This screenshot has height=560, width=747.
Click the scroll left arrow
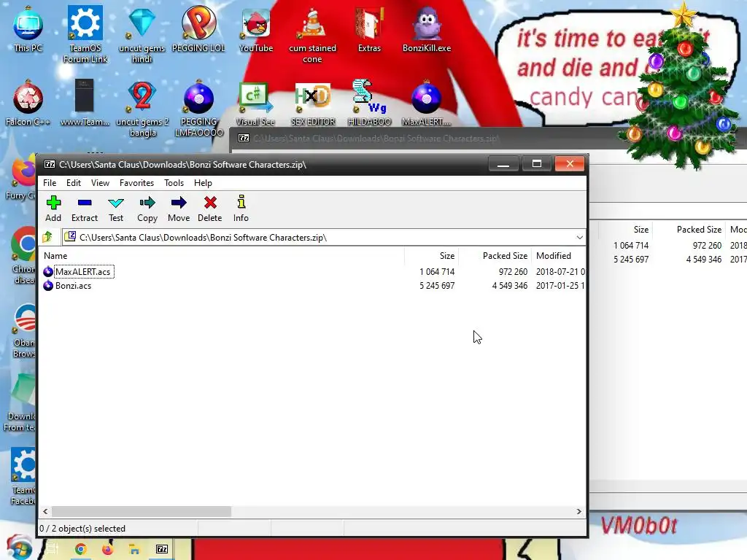click(x=45, y=511)
